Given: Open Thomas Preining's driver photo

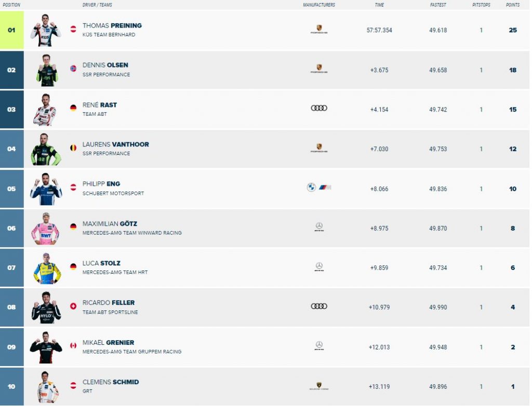Looking at the screenshot, I should [46, 31].
